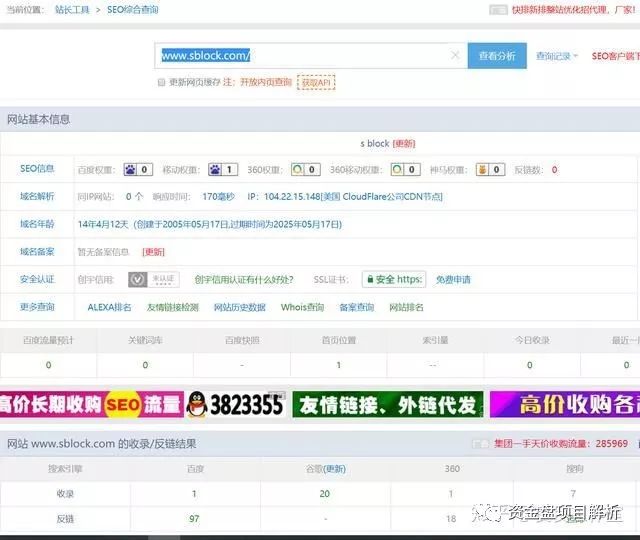This screenshot has height=540, width=640.
Task: Open the 网站排名 link
Action: [x=406, y=307]
